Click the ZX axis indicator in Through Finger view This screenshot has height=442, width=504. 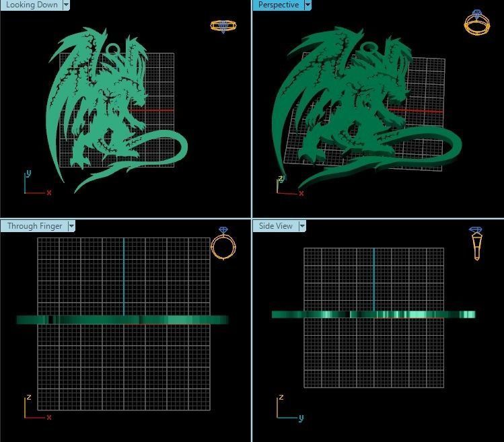coord(38,408)
